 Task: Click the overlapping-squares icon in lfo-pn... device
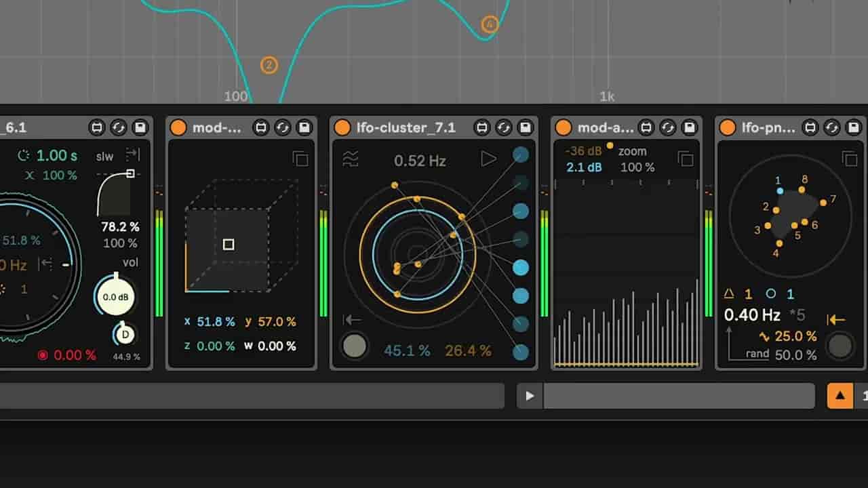pyautogui.click(x=850, y=159)
